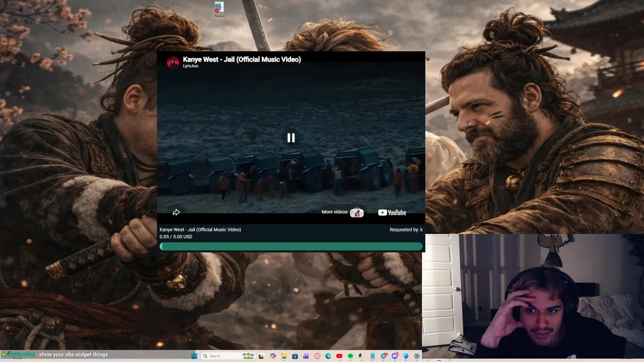644x362 pixels.
Task: Open Telegram from the taskbar
Action: coord(384,356)
